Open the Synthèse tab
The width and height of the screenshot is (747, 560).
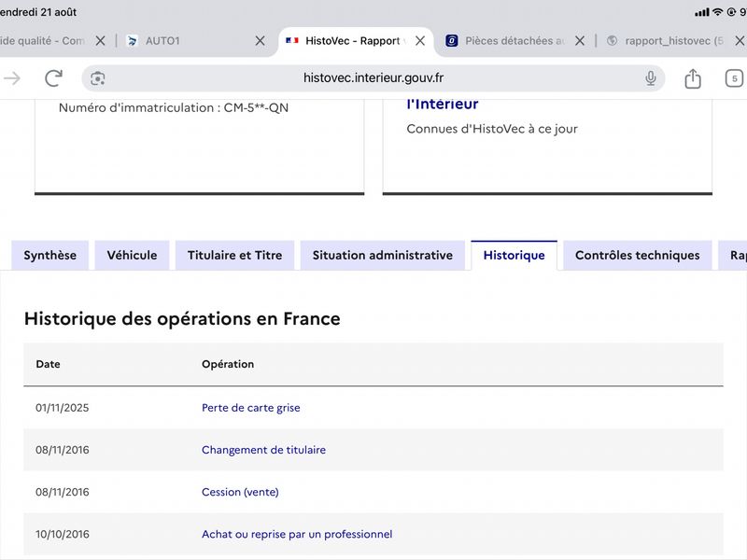click(x=50, y=255)
